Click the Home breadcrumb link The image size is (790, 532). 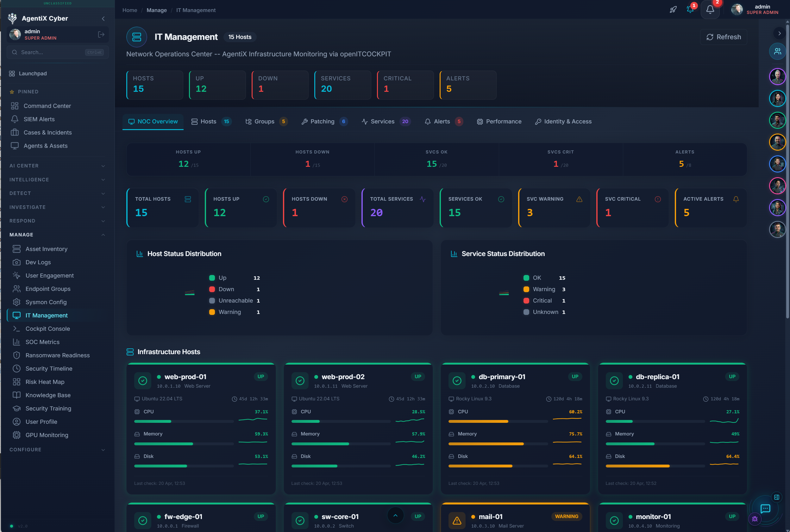130,10
